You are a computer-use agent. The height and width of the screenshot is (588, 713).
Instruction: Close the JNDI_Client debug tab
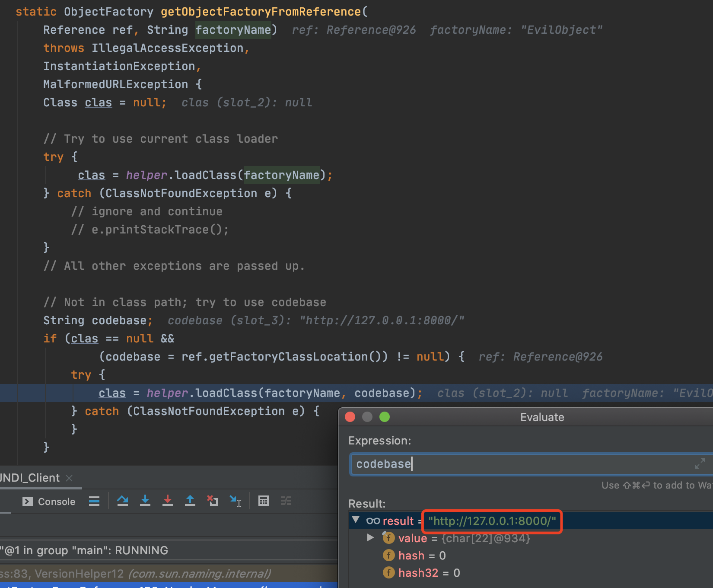coord(69,478)
